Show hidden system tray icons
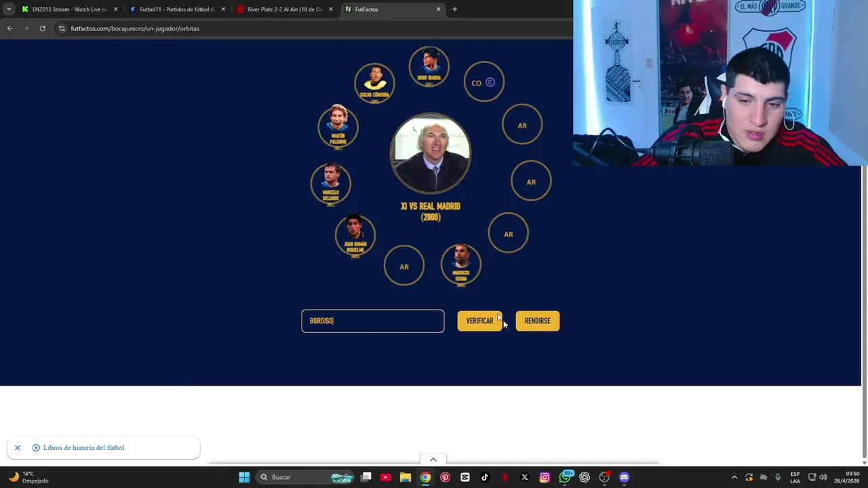Screen dimensions: 868x488 [734, 477]
